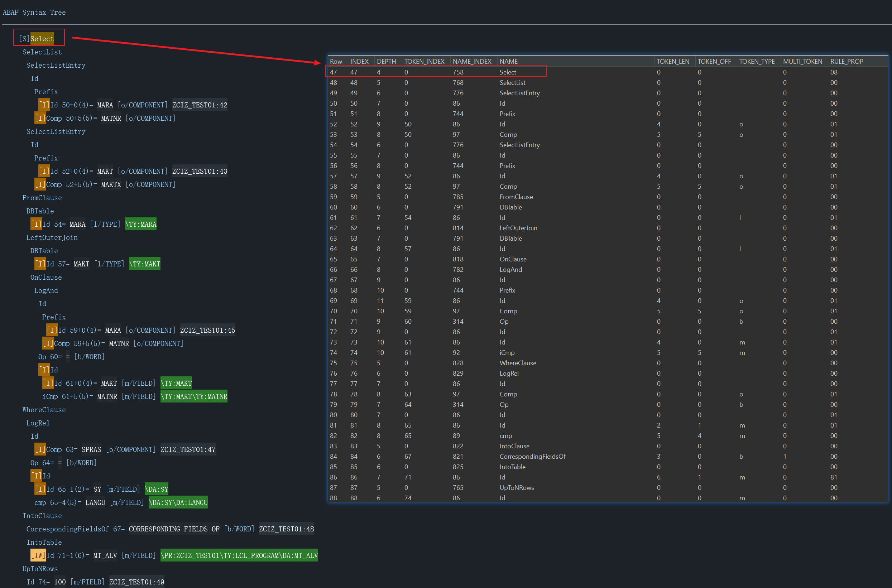Viewport: 892px width, 588px height.
Task: Select the FromClause tree node
Action: click(x=42, y=198)
